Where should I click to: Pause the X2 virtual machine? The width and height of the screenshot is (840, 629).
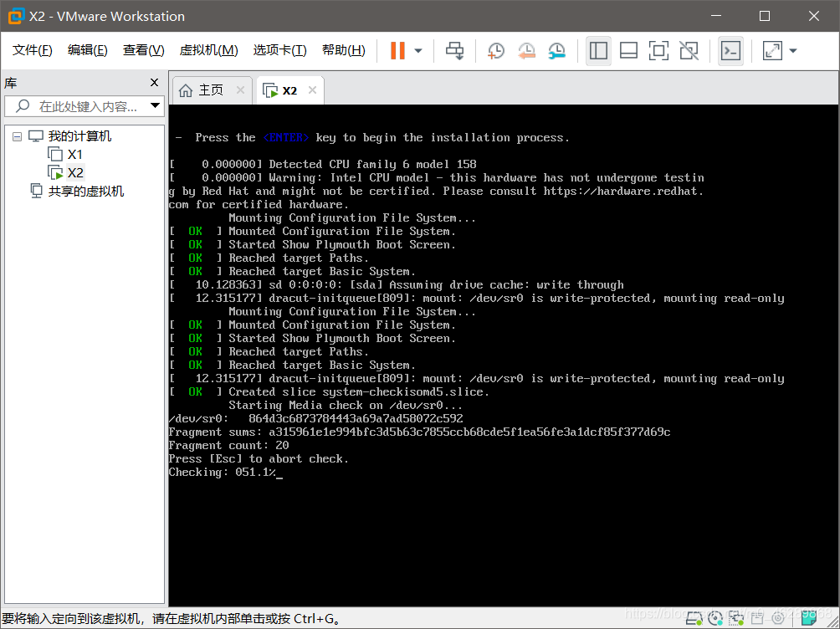397,51
